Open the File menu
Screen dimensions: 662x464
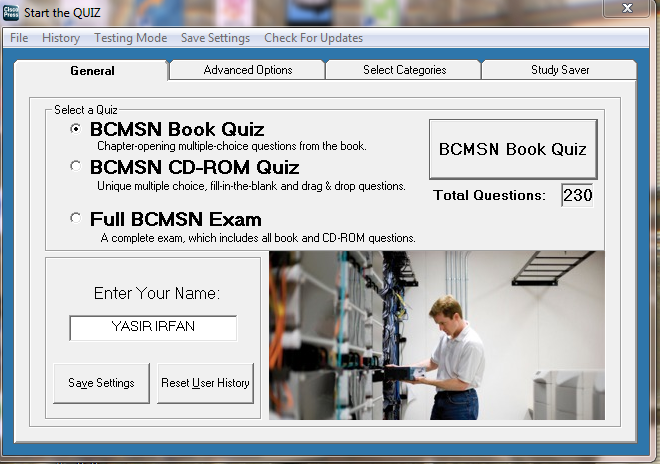tap(19, 38)
